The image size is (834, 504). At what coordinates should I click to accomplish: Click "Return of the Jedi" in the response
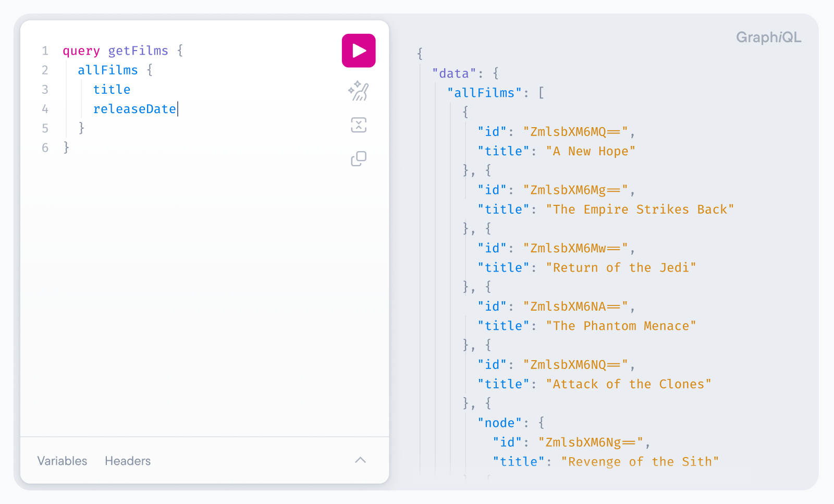coord(622,267)
